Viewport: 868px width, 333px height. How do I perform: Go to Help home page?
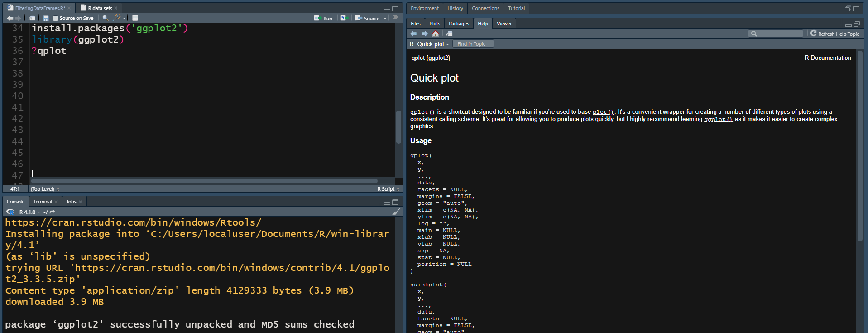pos(436,34)
